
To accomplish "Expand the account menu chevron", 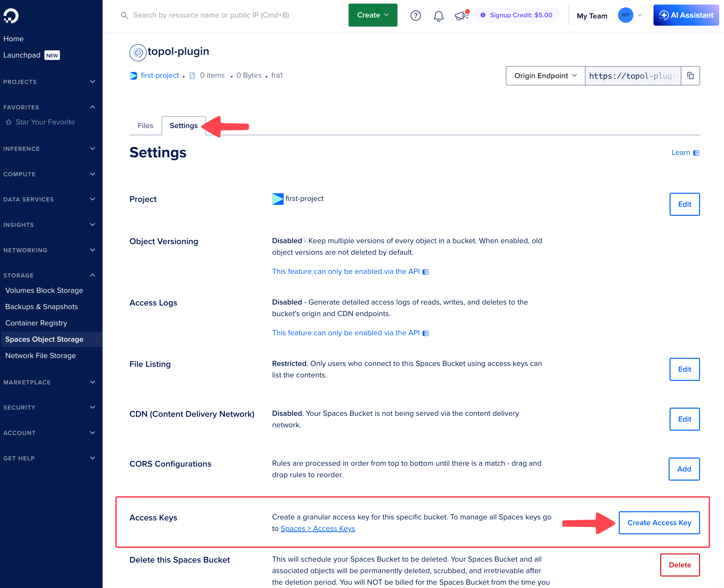I will pos(640,15).
